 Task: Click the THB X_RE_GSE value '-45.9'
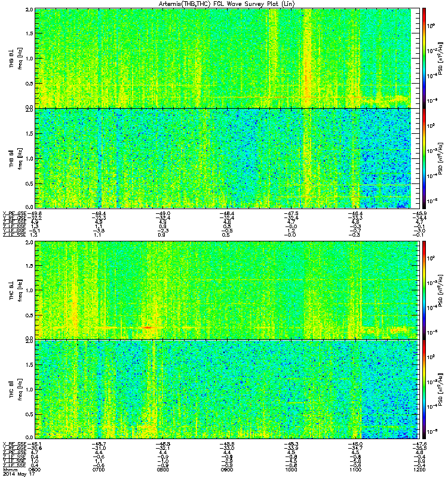click(419, 213)
